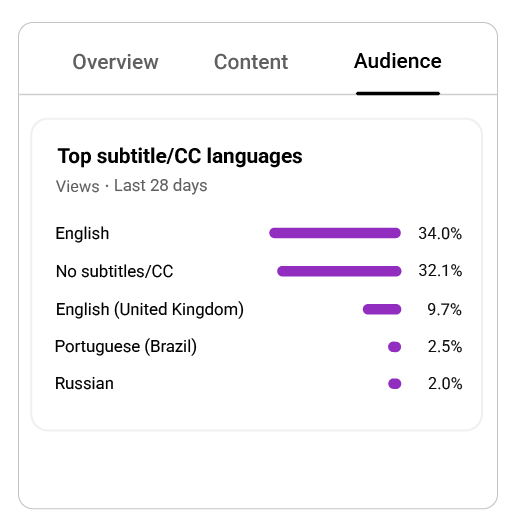
Task: Select English (United Kingdom) label
Action: 150,309
